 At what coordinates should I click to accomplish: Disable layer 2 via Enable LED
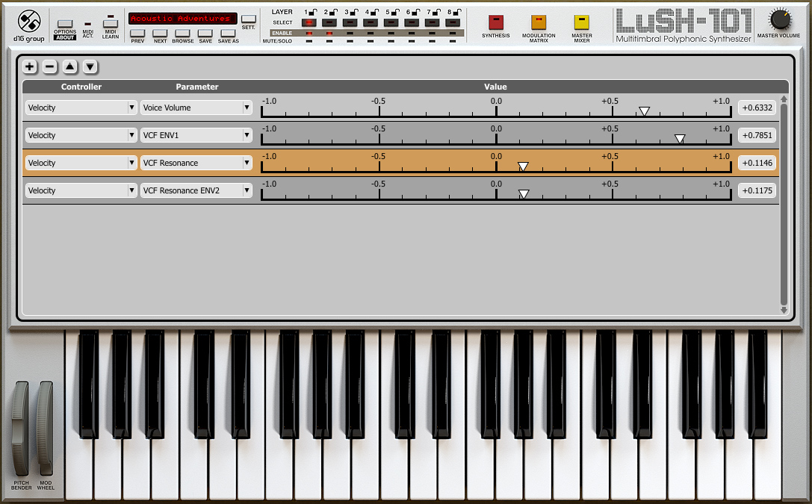[329, 33]
